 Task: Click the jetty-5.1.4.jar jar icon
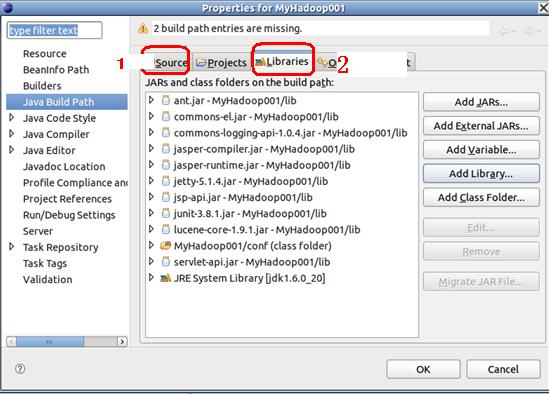(166, 181)
